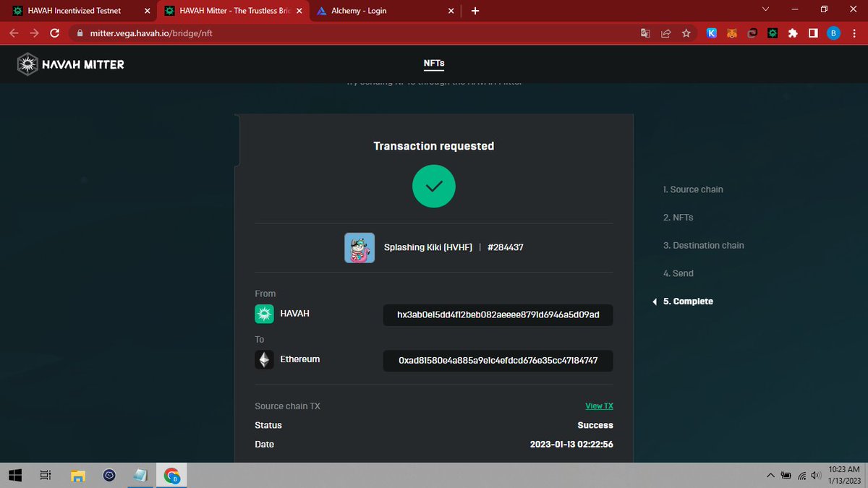The height and width of the screenshot is (488, 868).
Task: Select the HAVAH hx3ab0 address field
Action: 498,315
